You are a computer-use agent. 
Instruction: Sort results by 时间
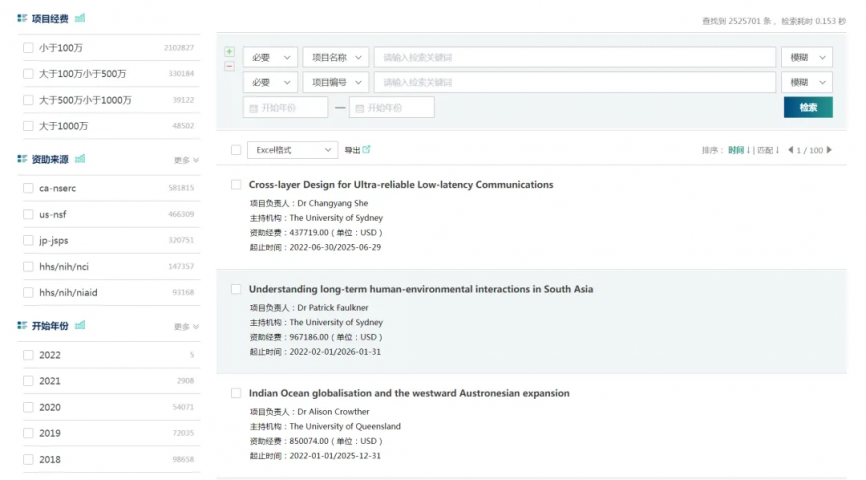coord(739,150)
